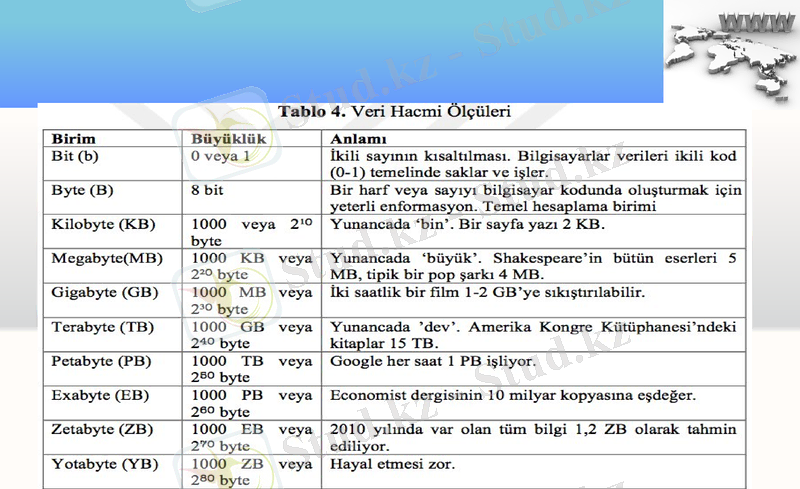Click '2010 yılında var olan' description
The image size is (800, 489).
(533, 437)
